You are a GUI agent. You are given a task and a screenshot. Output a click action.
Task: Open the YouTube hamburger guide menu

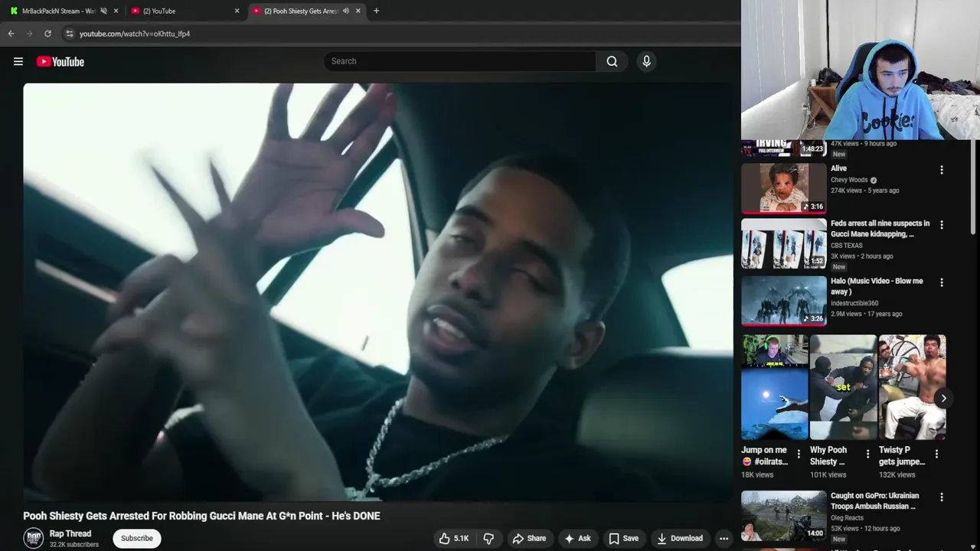18,61
